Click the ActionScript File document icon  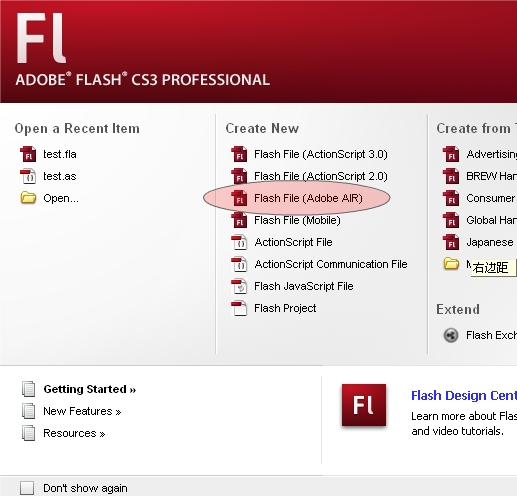pos(239,242)
